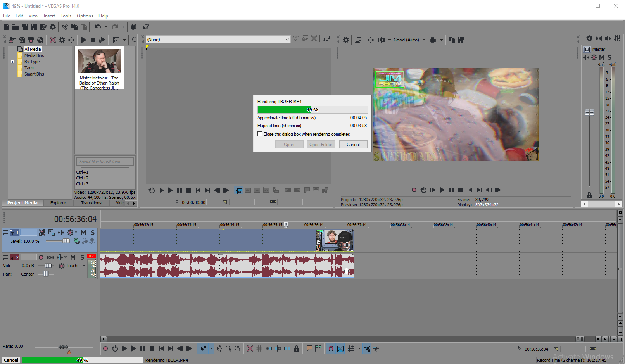The width and height of the screenshot is (625, 364).
Task: Open the Project Media views dropdown arrow
Action: point(124,40)
